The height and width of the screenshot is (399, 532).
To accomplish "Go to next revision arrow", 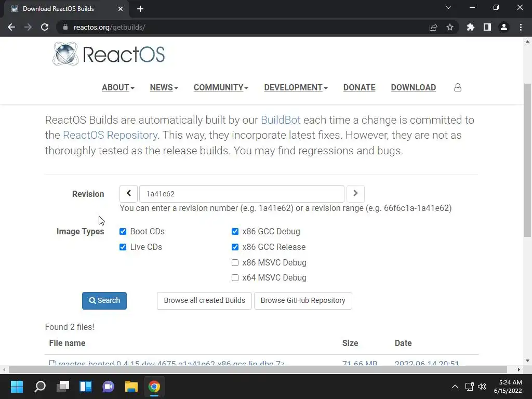I will 355,194.
